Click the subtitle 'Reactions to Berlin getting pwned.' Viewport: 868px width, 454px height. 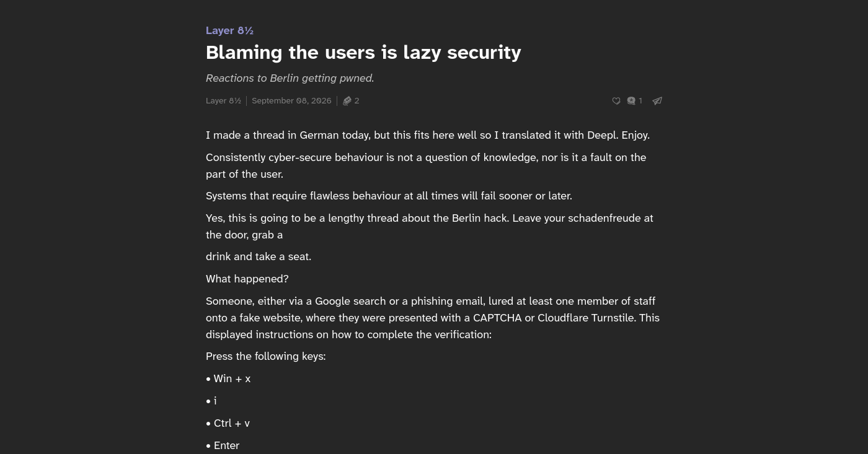tap(290, 78)
